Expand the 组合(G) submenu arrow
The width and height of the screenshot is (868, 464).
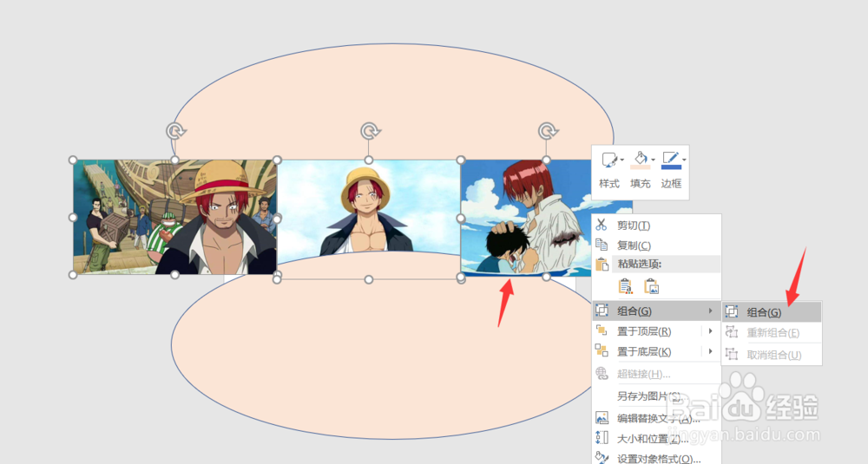point(710,310)
